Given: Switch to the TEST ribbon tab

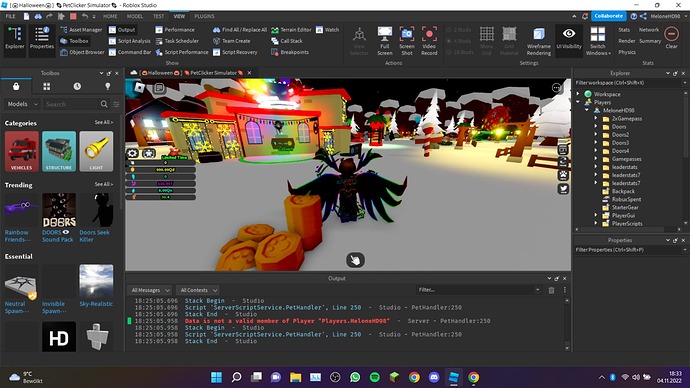Looking at the screenshot, I should pos(158,16).
